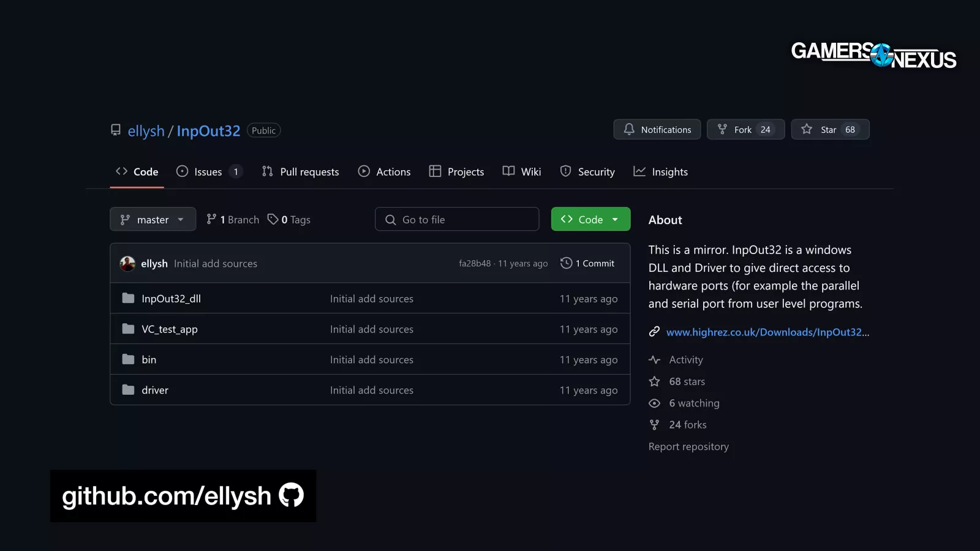Click the 0 Tags tag icon
This screenshot has height=551, width=980.
coord(273,219)
